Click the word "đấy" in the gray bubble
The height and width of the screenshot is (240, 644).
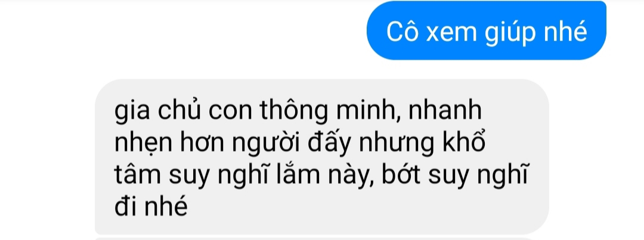[x=329, y=144]
